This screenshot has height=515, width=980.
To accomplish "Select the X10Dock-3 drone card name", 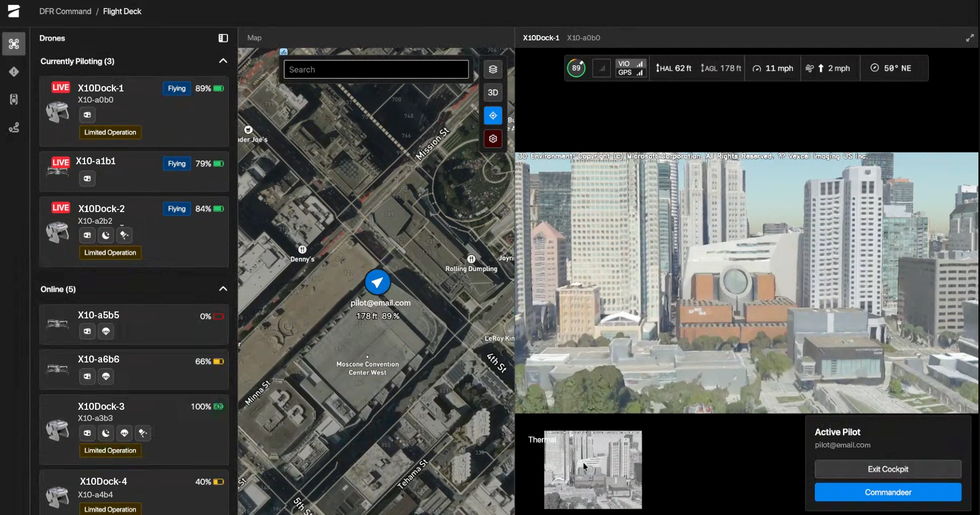I will coord(101,407).
